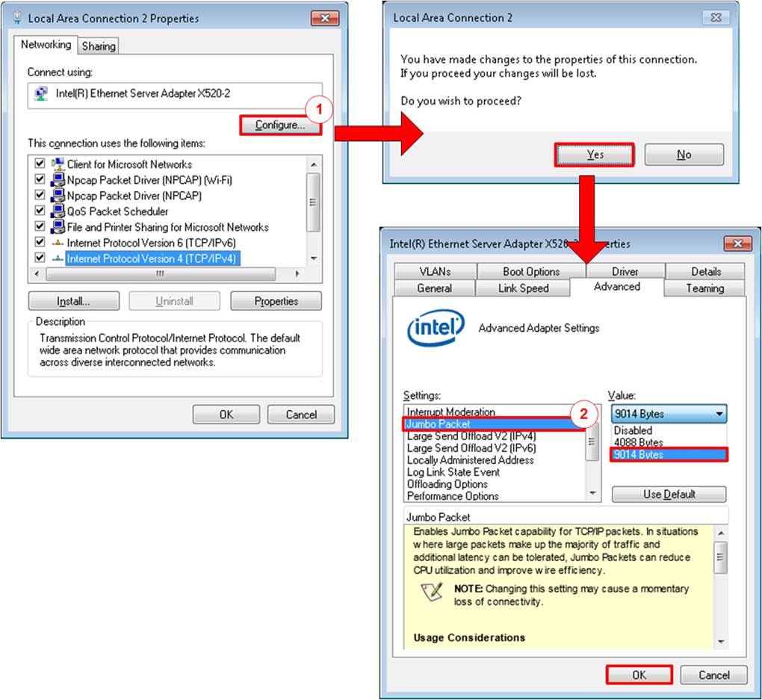Uncheck Npcap Packet Driver (NPCAP) (Wi-Fi)
The height and width of the screenshot is (700, 762).
pos(40,179)
